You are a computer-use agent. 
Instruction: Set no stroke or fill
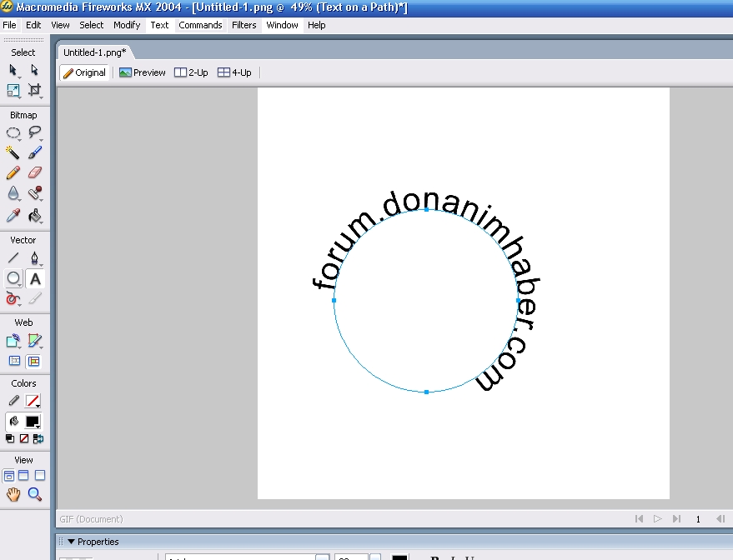coord(24,438)
